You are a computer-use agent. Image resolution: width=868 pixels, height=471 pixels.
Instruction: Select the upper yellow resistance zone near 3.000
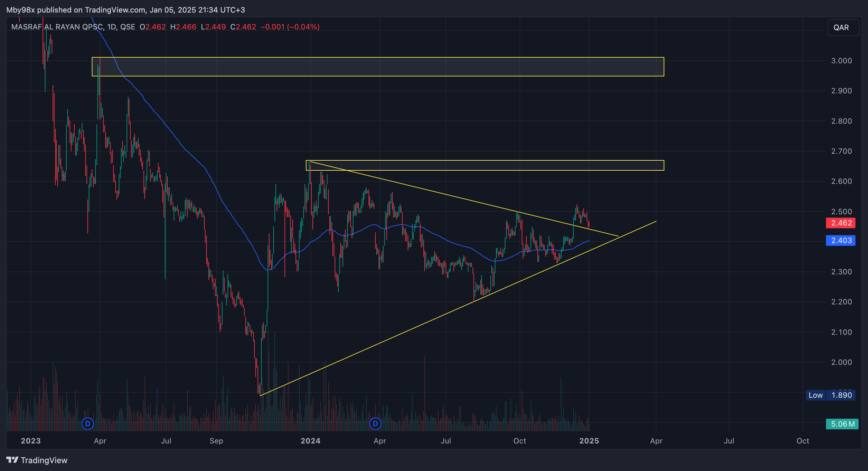(x=378, y=67)
